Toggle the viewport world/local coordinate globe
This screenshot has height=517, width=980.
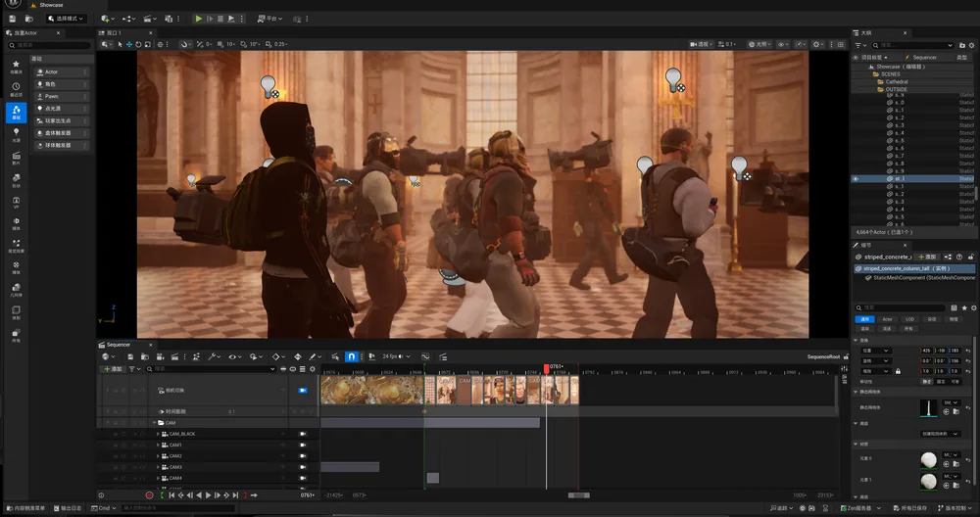(x=161, y=44)
